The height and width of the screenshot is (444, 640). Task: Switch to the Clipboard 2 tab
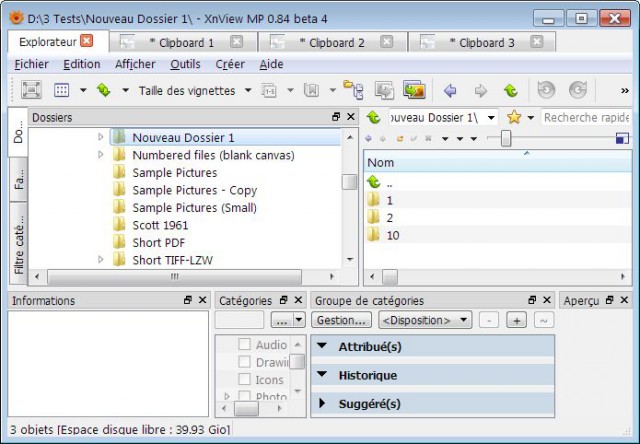(332, 42)
